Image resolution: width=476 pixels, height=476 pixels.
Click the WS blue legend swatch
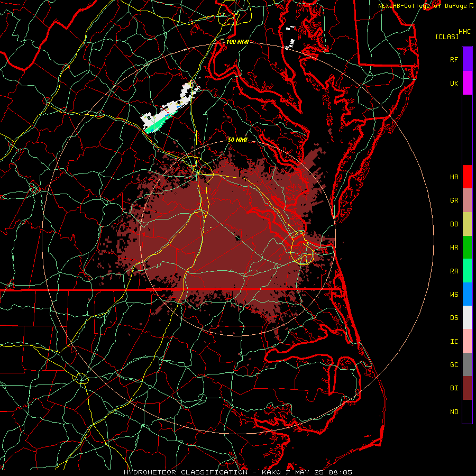coord(467,294)
